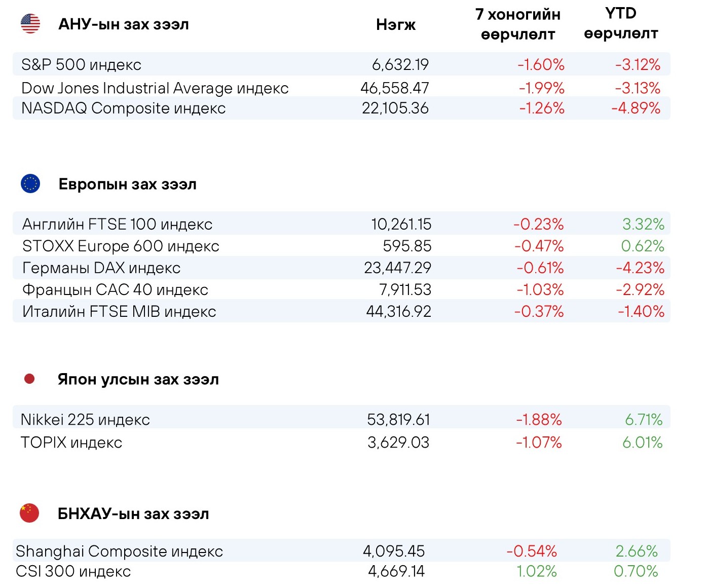Click the 7 хоногийн өөрчлөлт column header
Image resolution: width=707 pixels, height=588 pixels.
coord(518,24)
